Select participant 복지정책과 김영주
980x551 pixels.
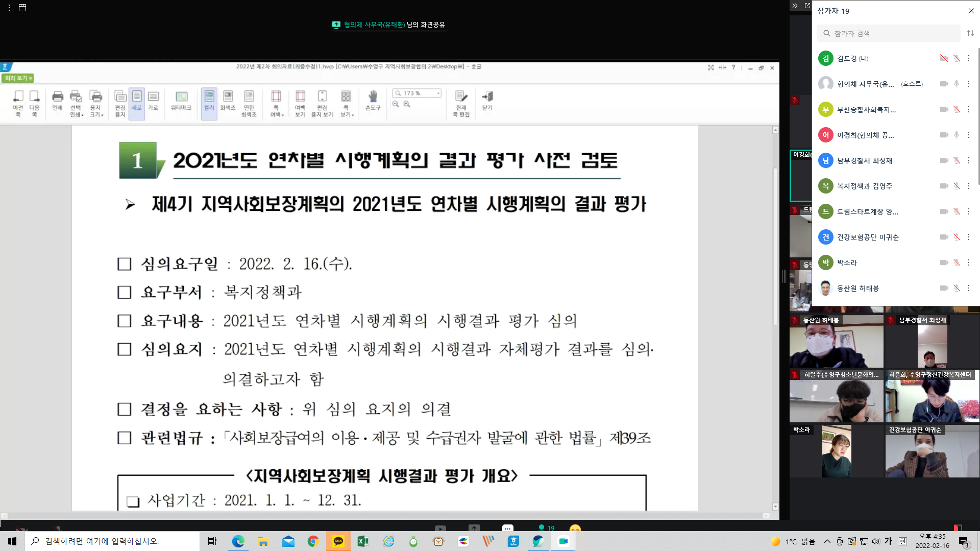(x=896, y=186)
